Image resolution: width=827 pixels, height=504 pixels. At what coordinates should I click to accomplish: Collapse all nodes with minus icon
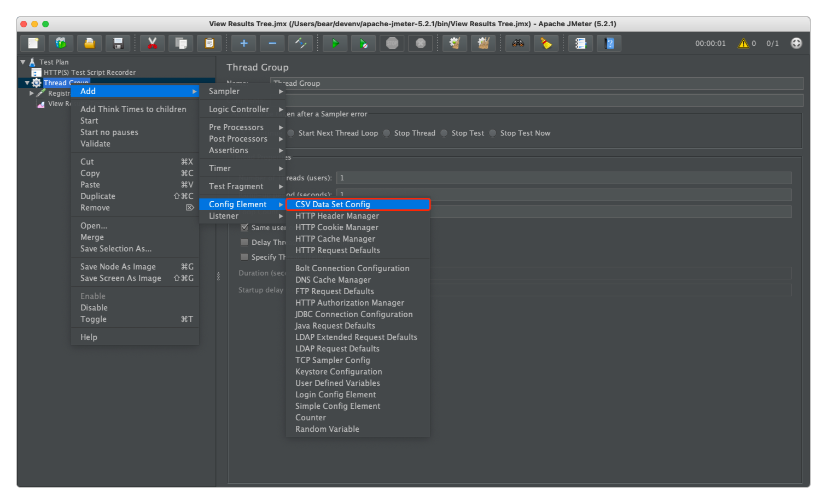272,43
